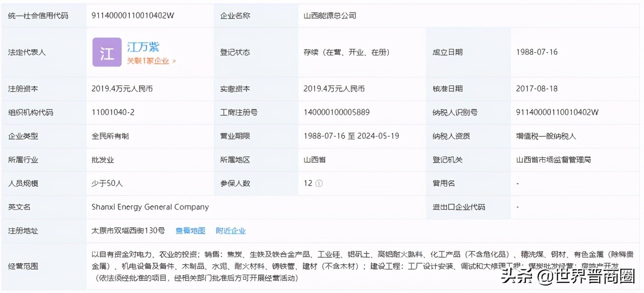Click the info icon beside insured count 12
The image size is (644, 293).
(x=318, y=183)
